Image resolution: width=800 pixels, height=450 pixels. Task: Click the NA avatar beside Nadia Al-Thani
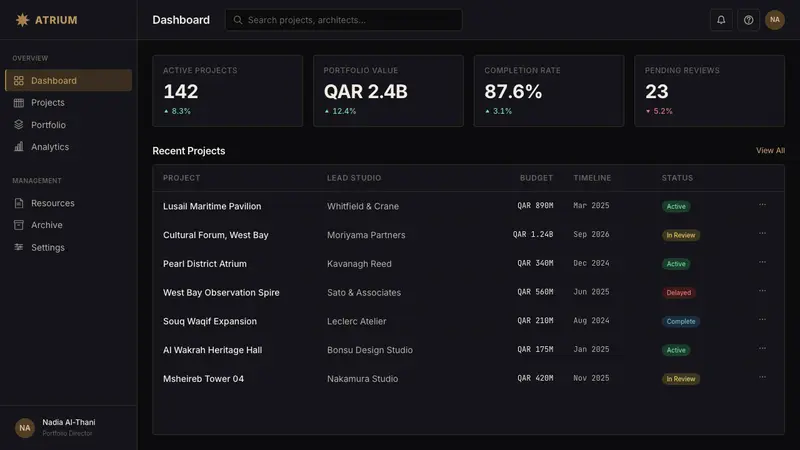pyautogui.click(x=24, y=428)
